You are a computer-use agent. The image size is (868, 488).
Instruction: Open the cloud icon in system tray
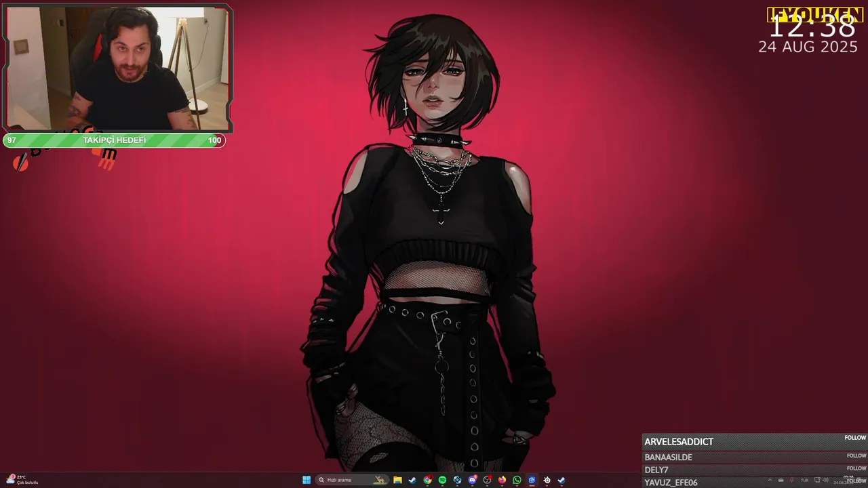point(781,481)
